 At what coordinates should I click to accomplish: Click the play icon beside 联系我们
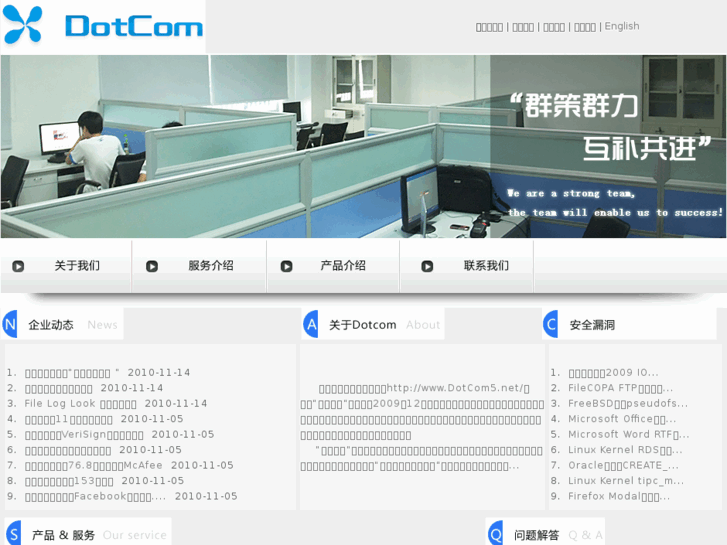(427, 266)
